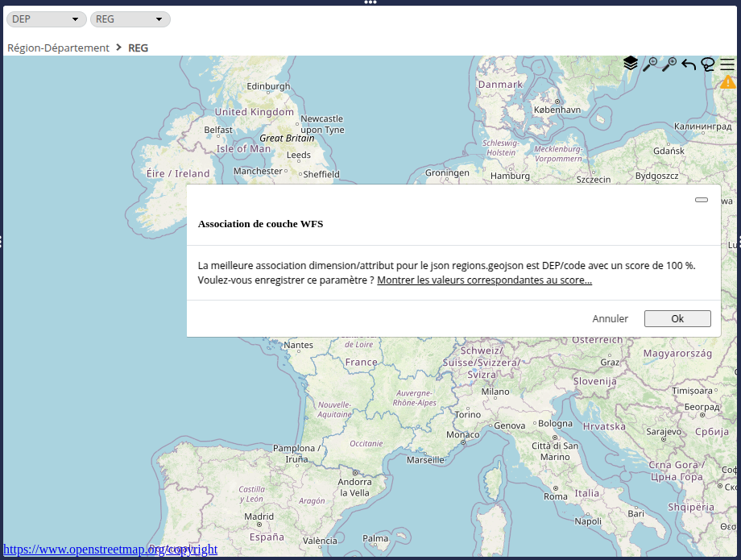Open the map layers panel
Image resolution: width=741 pixels, height=560 pixels.
(631, 64)
